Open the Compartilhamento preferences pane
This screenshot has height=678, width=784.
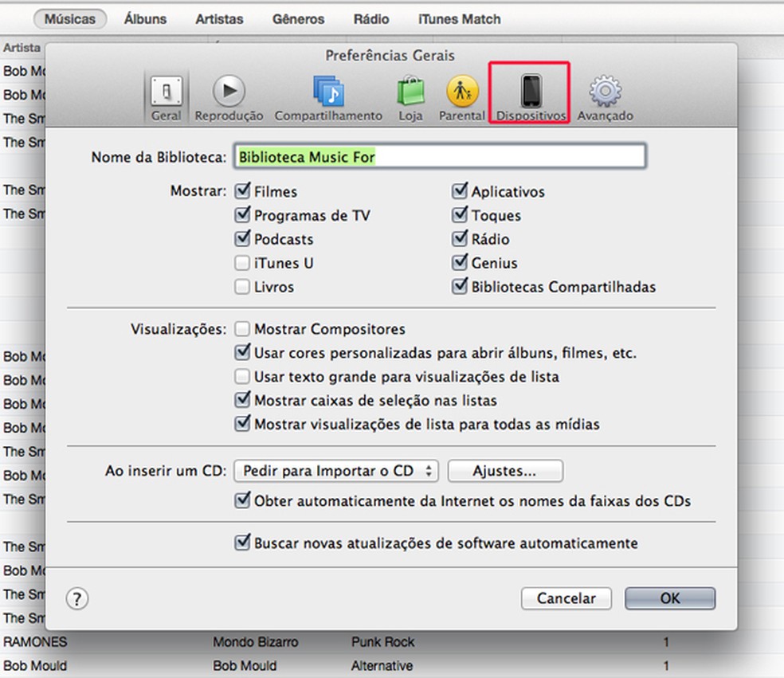[x=328, y=99]
